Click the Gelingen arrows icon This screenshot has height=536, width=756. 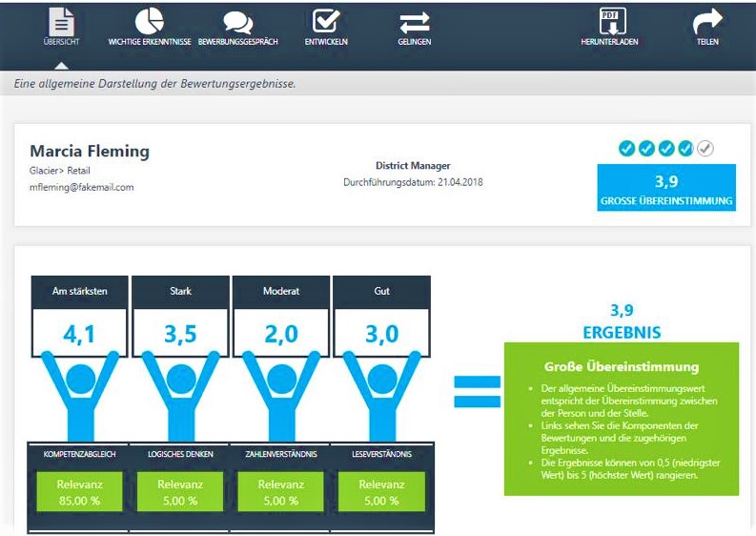click(414, 22)
